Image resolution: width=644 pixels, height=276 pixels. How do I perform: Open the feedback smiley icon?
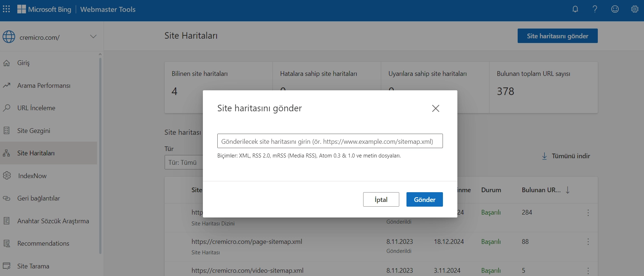pyautogui.click(x=615, y=9)
